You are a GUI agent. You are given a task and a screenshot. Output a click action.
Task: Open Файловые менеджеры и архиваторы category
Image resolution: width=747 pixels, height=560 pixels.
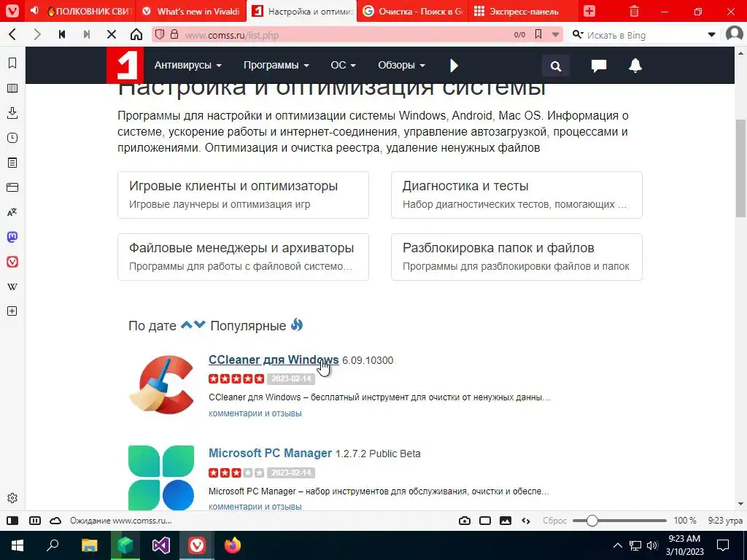point(243,257)
